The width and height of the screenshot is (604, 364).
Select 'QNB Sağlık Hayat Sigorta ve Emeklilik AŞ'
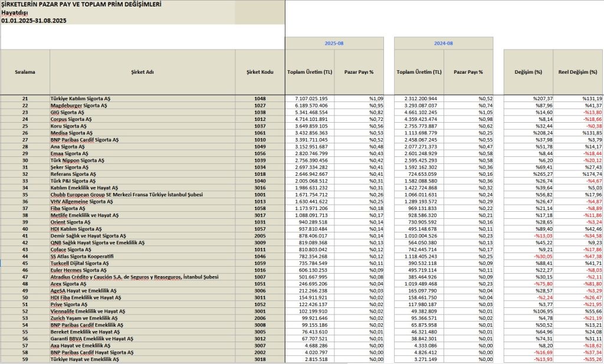click(142, 242)
